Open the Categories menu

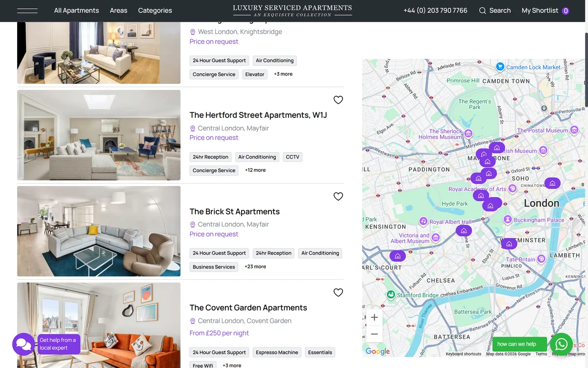(155, 10)
